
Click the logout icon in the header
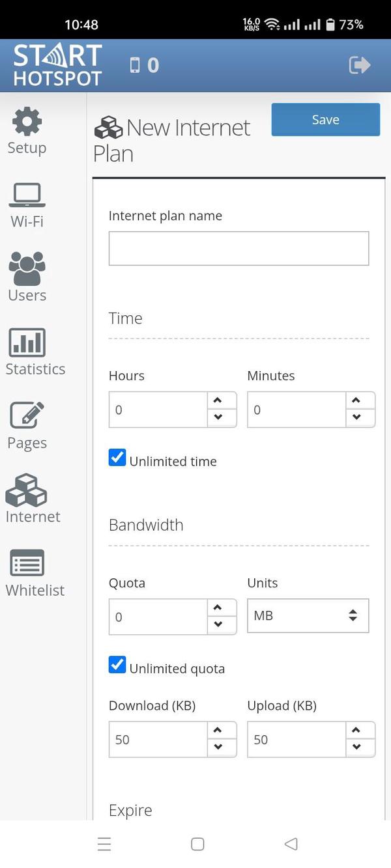click(x=359, y=65)
